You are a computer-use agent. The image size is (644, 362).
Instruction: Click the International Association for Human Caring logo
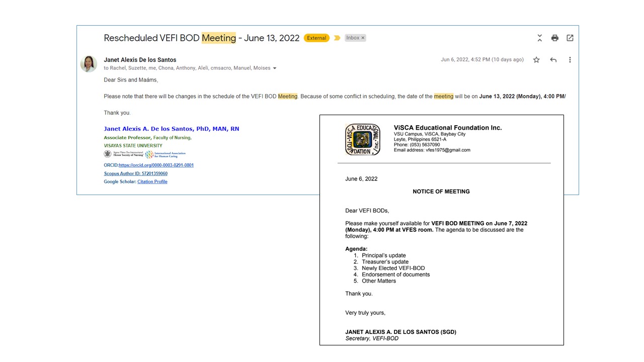pyautogui.click(x=166, y=154)
